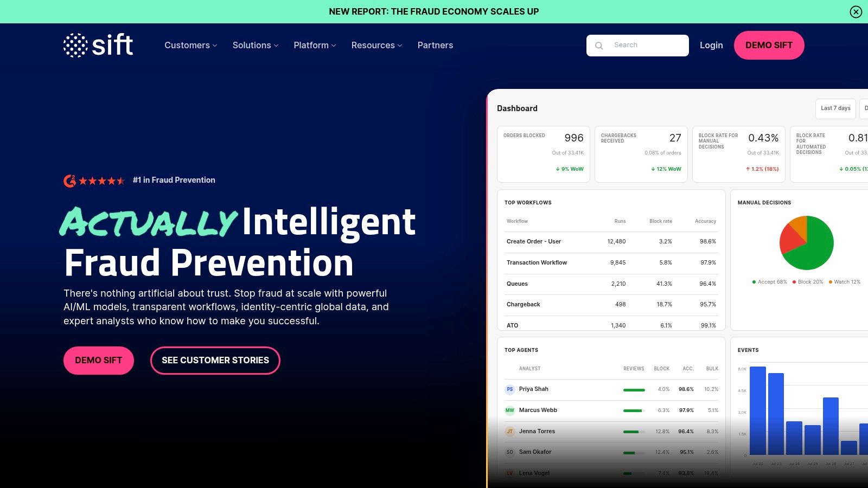Click the Accept 68% legend entry
Image resolution: width=868 pixels, height=488 pixels.
tap(770, 282)
